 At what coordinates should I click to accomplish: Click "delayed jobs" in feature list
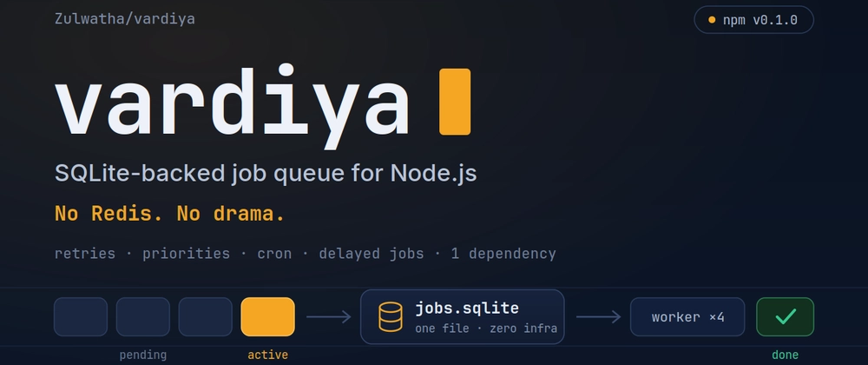(372, 254)
